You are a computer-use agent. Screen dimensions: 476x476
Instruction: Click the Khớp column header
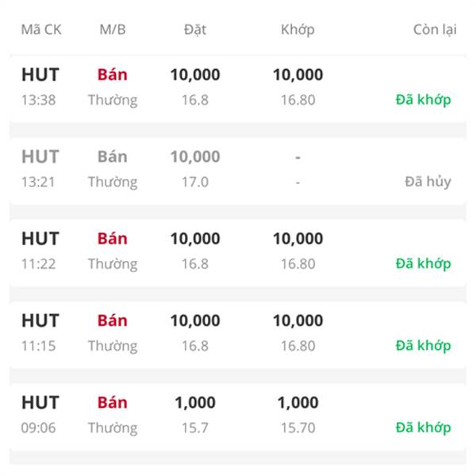point(297,30)
